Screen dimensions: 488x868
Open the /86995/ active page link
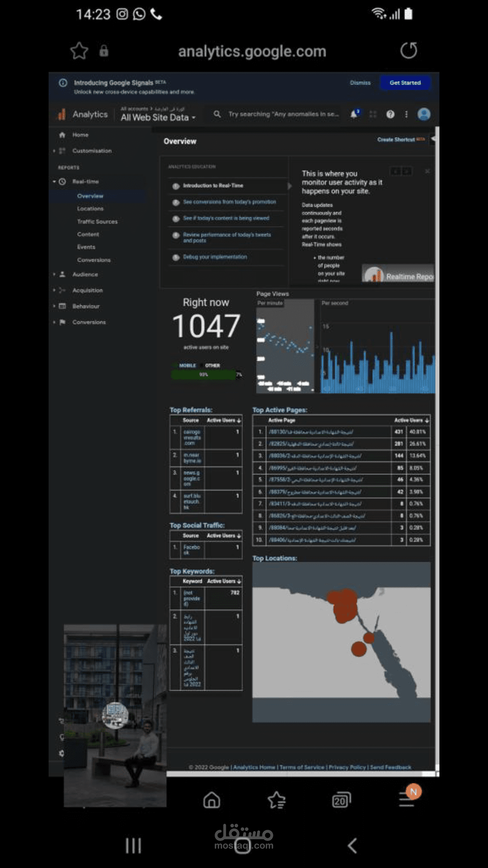click(x=312, y=468)
